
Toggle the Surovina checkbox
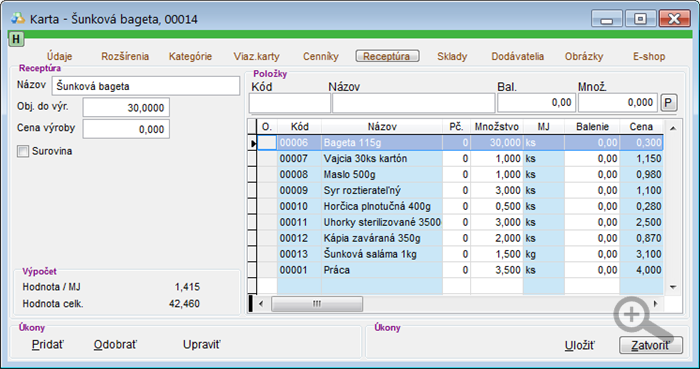pyautogui.click(x=23, y=151)
